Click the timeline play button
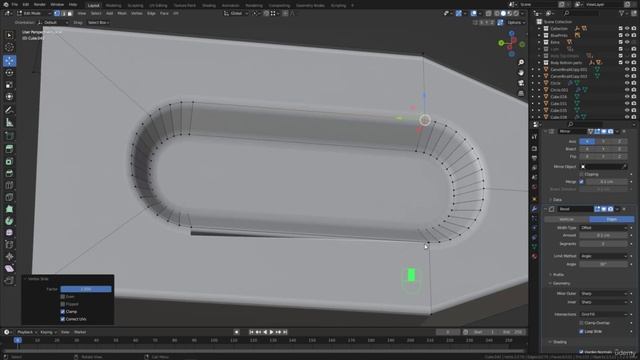Screen dimensions: 640x360 click(x=271, y=332)
